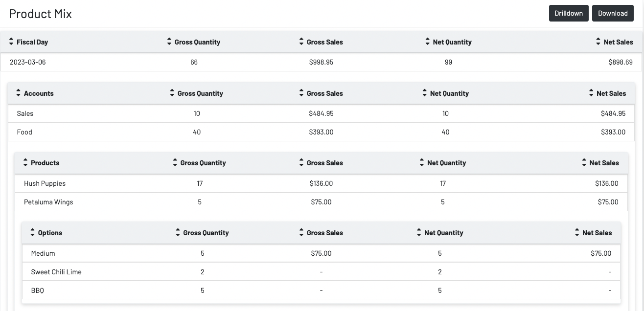Sort top table by Net Sales icon
This screenshot has height=311, width=644.
598,42
